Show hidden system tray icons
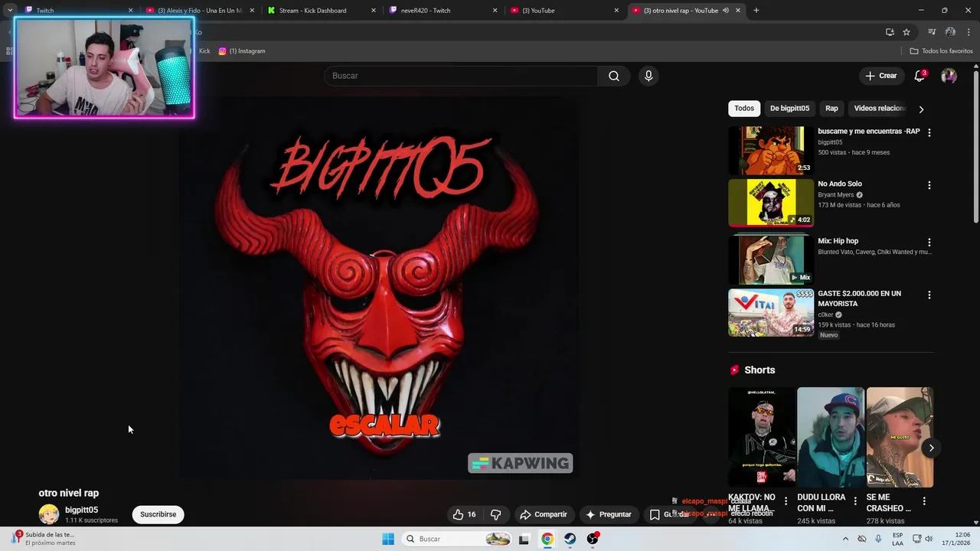Screen dimensions: 980x551 [x=845, y=539]
